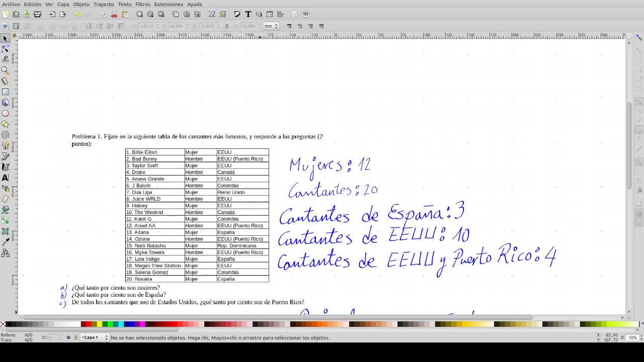Paste from the clipboard
Image resolution: width=644 pixels, height=362 pixels.
pos(125,14)
